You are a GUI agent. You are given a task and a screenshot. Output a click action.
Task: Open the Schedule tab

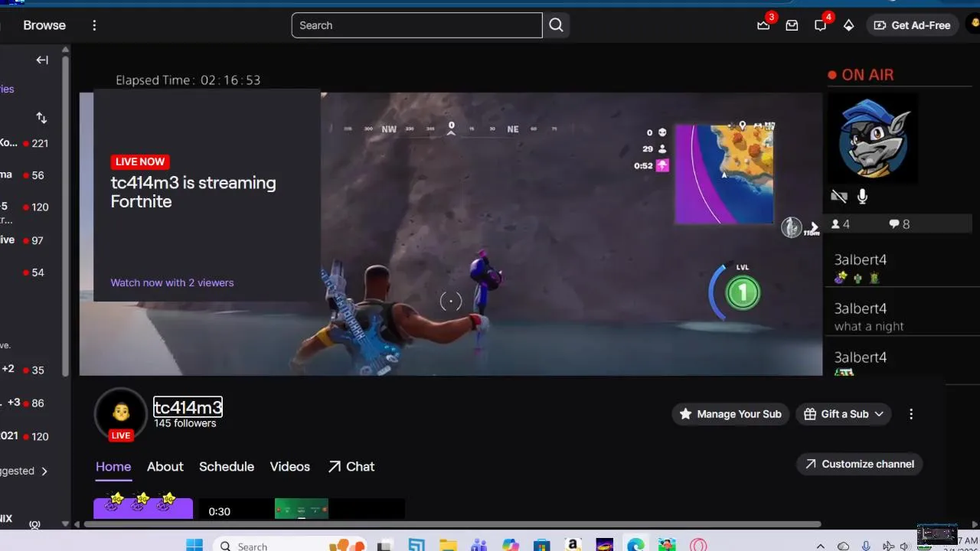(227, 467)
